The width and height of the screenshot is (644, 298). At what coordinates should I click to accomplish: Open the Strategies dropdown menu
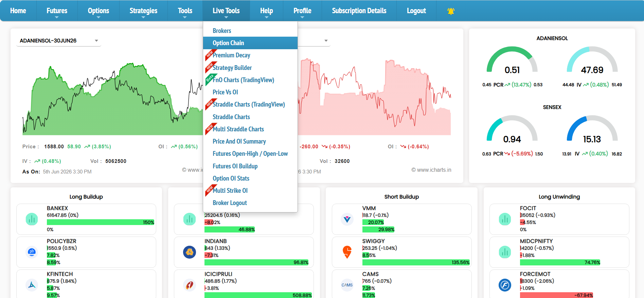(143, 11)
